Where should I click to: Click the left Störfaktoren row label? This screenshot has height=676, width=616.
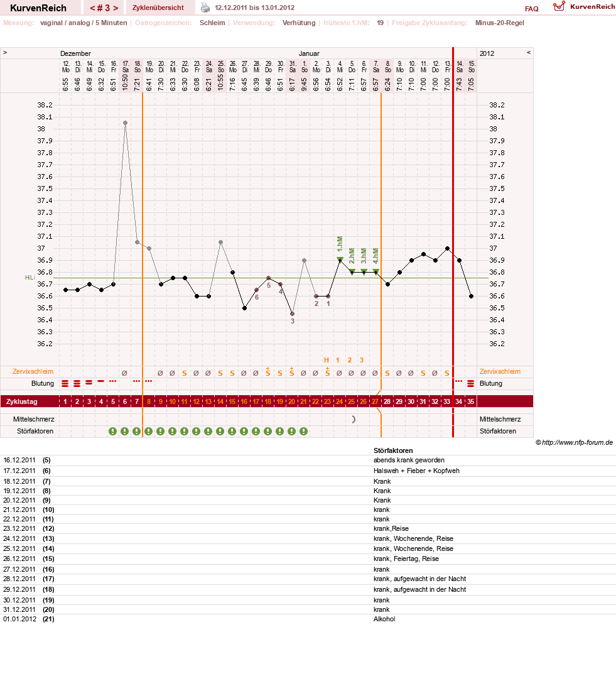point(35,431)
